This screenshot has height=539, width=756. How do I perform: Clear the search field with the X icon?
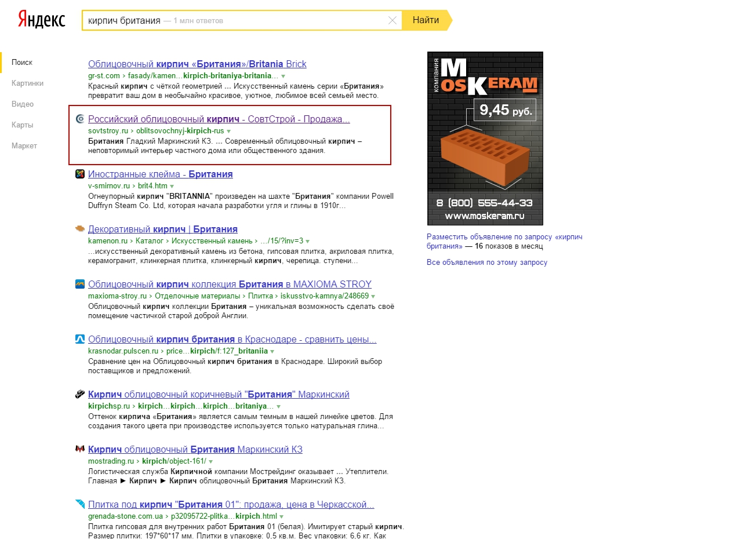(x=392, y=20)
